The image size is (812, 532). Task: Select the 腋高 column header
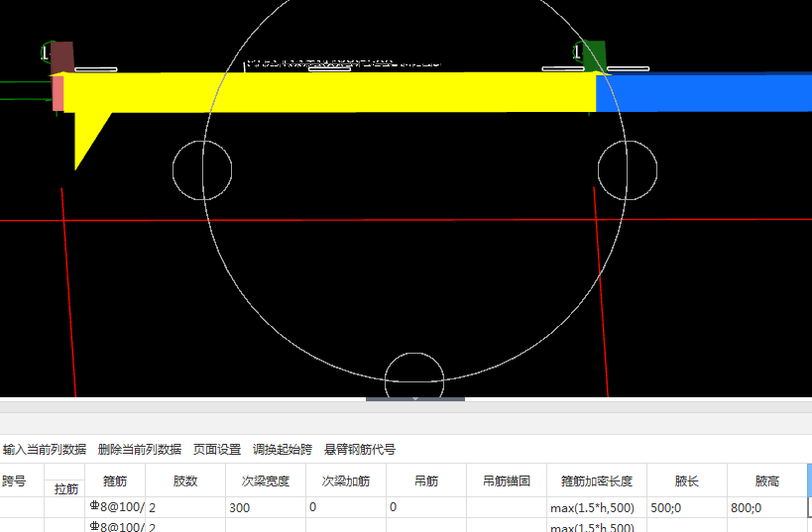click(x=767, y=480)
